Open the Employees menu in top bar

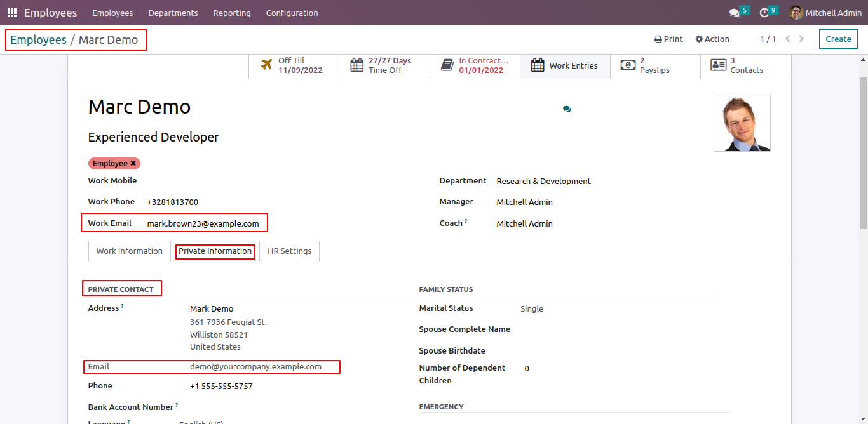[x=112, y=13]
